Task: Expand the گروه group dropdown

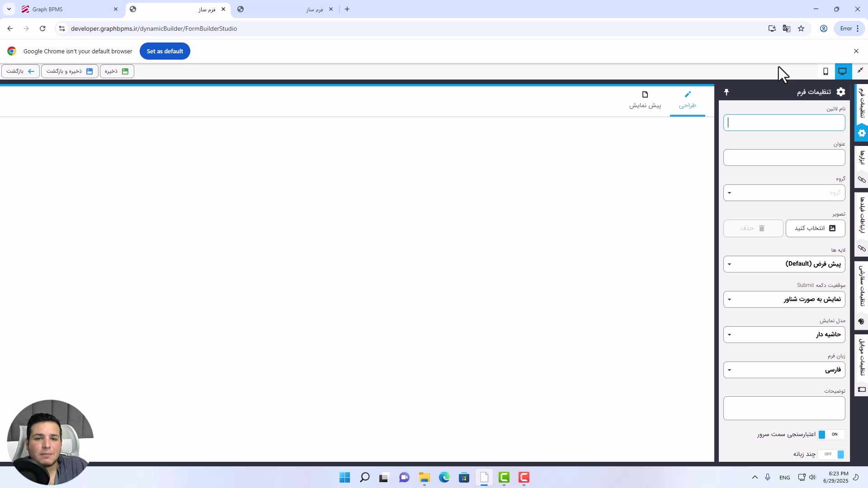Action: click(x=784, y=193)
